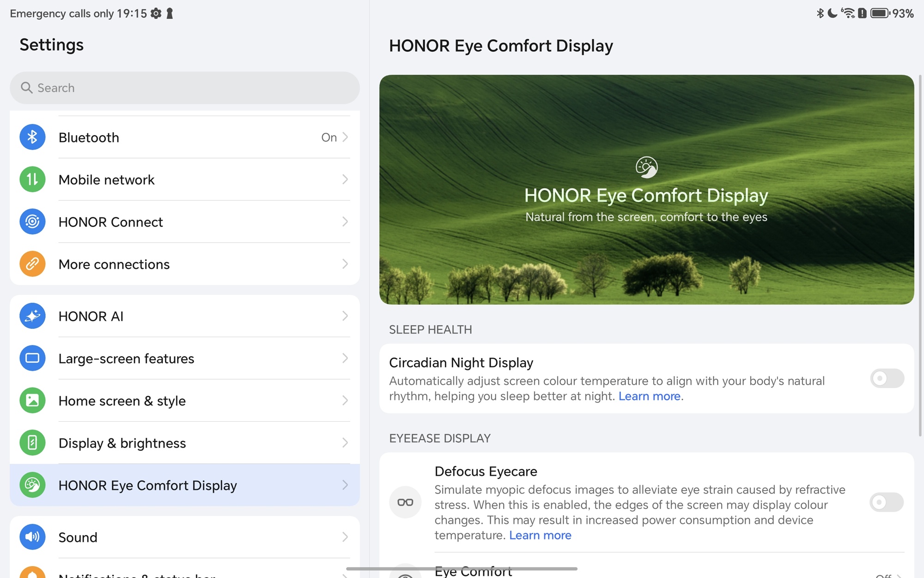The width and height of the screenshot is (924, 578).
Task: Click the Defocus Eyecare glasses icon
Action: (405, 502)
